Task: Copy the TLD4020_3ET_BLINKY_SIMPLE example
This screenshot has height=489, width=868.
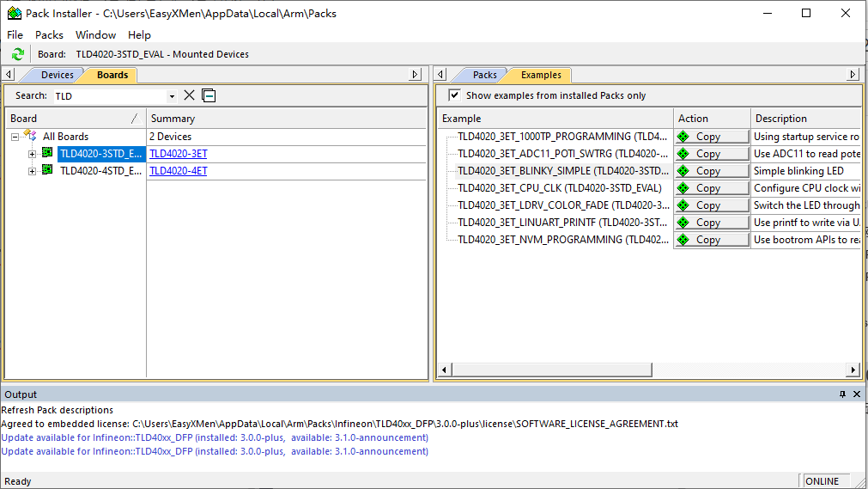Action: (712, 171)
